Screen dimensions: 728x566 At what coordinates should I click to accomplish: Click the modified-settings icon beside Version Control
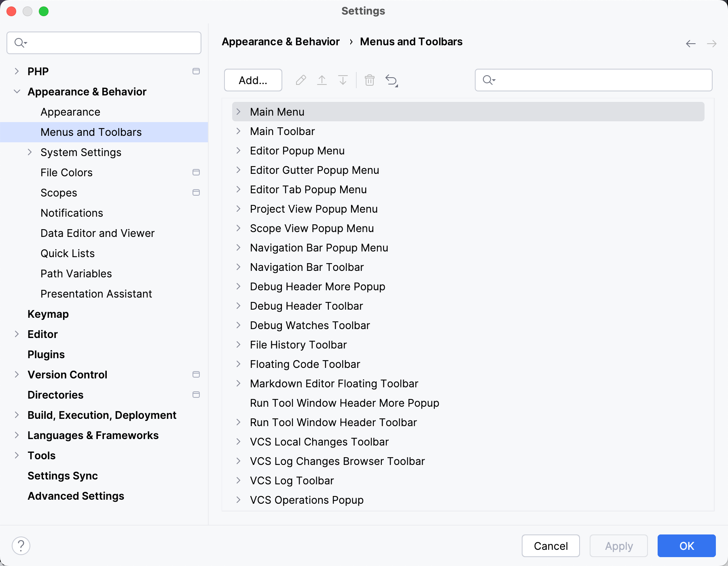click(197, 374)
